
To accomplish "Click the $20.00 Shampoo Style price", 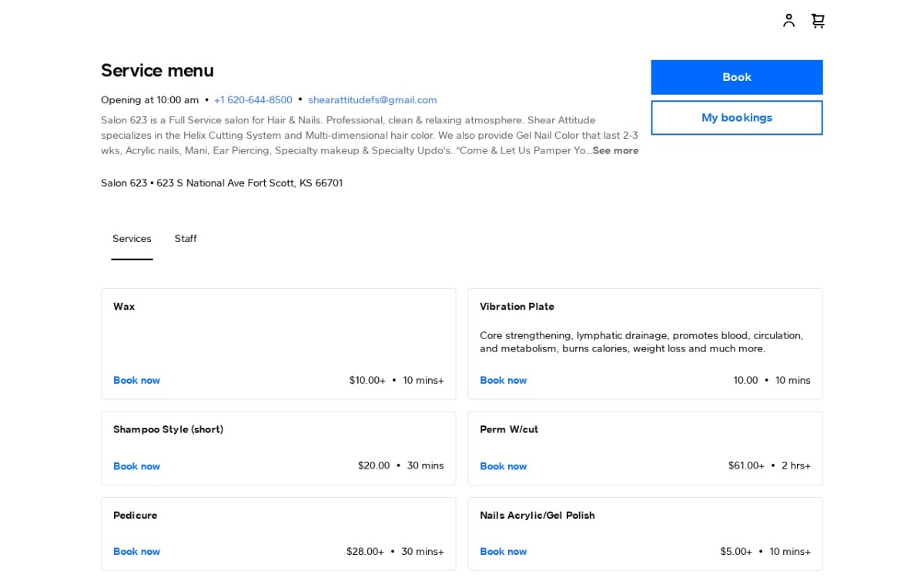I will (374, 465).
